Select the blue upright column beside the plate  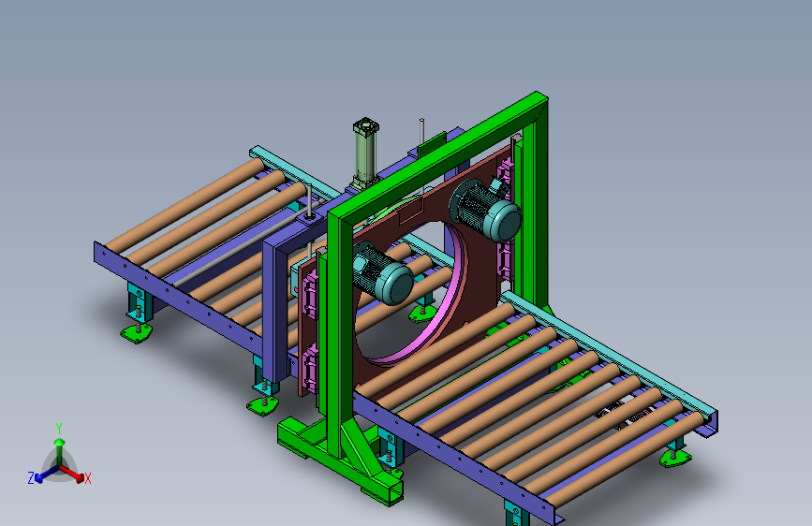pyautogui.click(x=275, y=311)
